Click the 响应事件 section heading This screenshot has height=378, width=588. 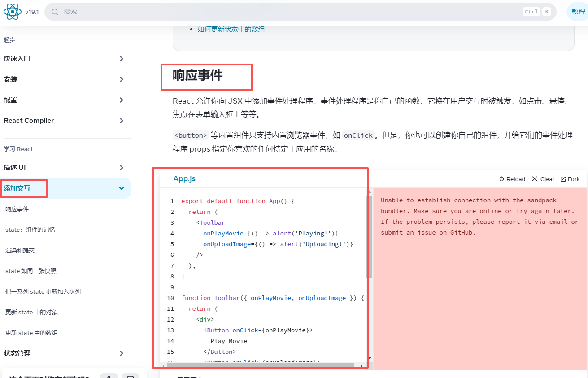pos(198,75)
